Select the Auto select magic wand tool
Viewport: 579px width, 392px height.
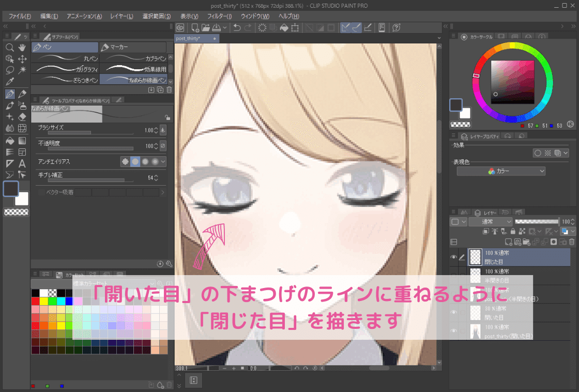[22, 70]
